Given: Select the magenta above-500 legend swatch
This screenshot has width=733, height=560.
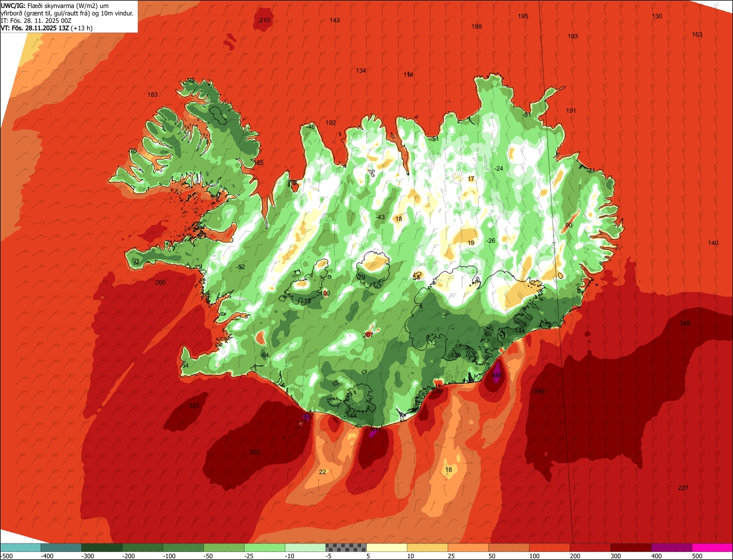Looking at the screenshot, I should click(712, 547).
